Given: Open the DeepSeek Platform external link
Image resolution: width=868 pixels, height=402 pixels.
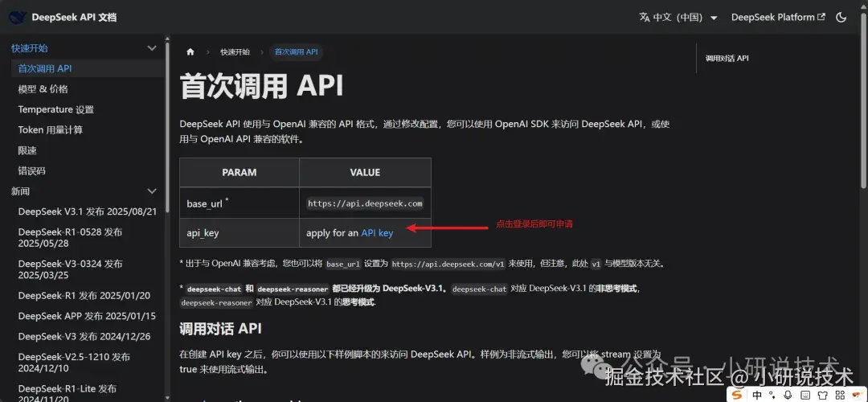Looking at the screenshot, I should point(778,17).
